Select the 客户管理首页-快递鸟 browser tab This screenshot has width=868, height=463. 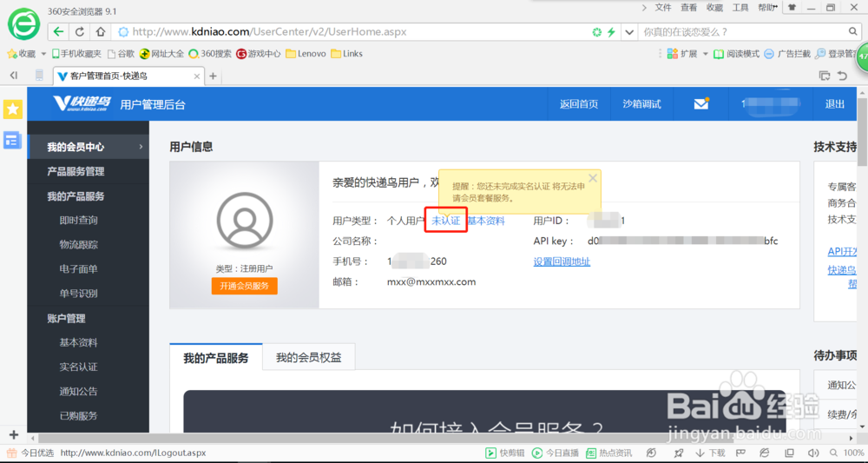tap(129, 76)
